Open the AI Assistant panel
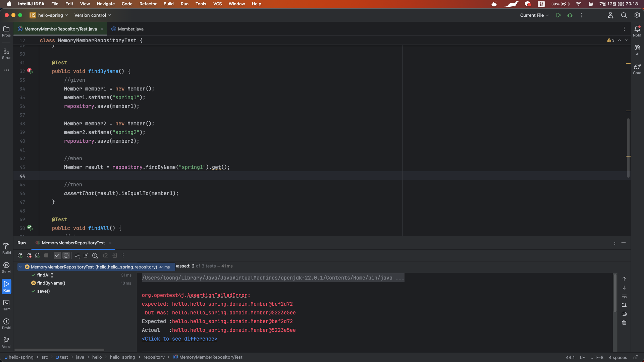Image resolution: width=644 pixels, height=362 pixels. point(637,50)
